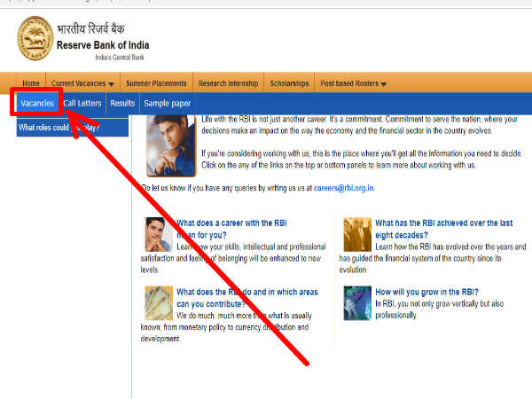The height and width of the screenshot is (399, 532).
Task: Go to Research Internship page
Action: [x=229, y=83]
